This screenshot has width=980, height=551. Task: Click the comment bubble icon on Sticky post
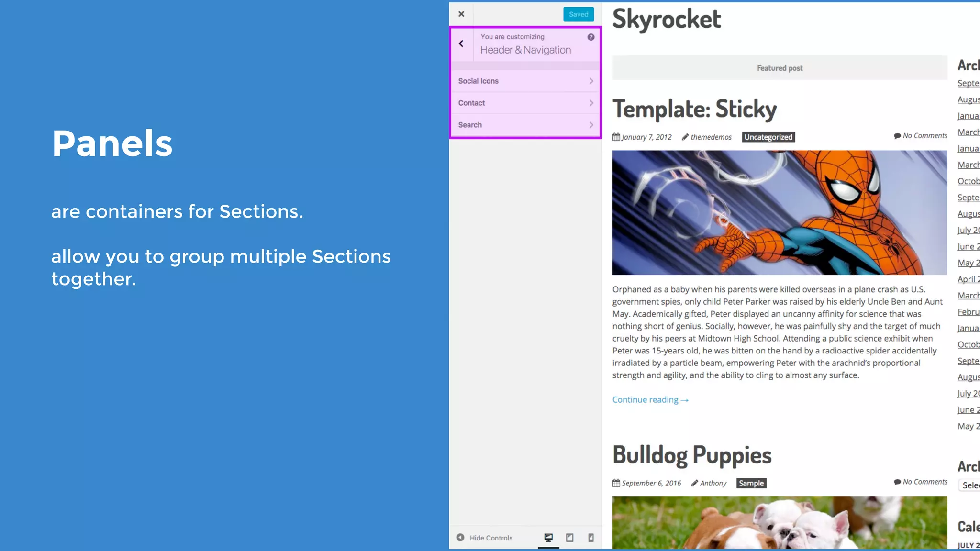897,136
